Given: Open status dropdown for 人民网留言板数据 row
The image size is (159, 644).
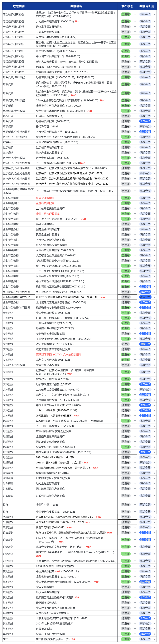Looking at the screenshot, I should (135, 400).
